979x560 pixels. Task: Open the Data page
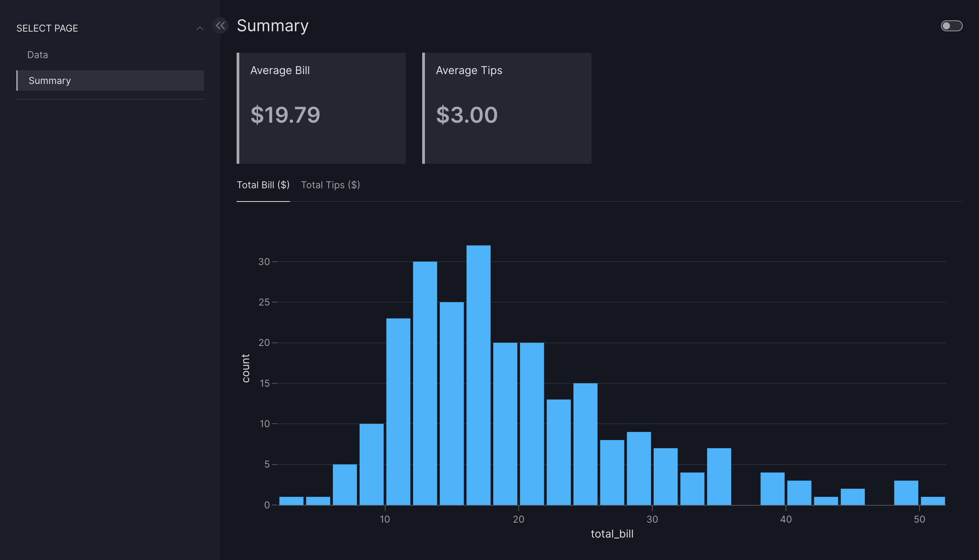tap(38, 55)
